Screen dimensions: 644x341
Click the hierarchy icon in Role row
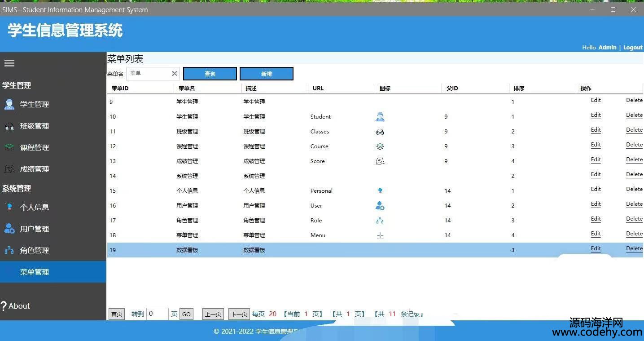click(380, 221)
